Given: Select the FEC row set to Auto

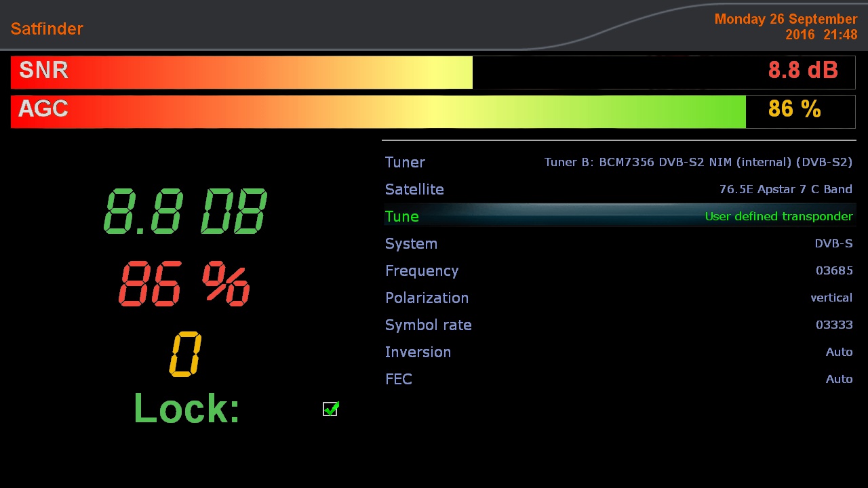Looking at the screenshot, I should pyautogui.click(x=618, y=379).
